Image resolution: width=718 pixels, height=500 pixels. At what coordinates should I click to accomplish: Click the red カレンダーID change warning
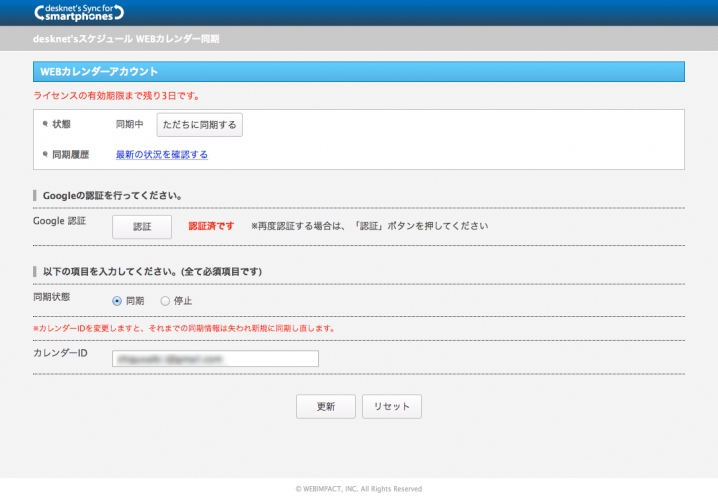click(x=184, y=328)
